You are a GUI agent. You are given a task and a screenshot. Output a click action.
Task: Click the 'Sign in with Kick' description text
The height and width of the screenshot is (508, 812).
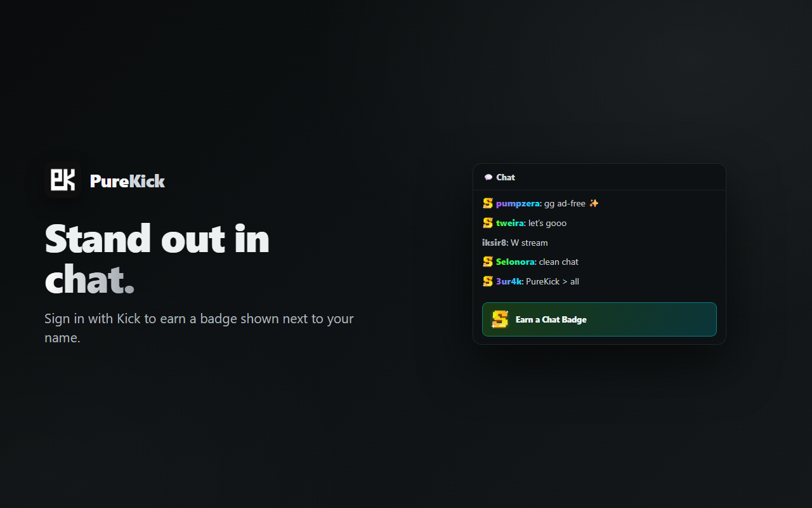click(x=199, y=328)
